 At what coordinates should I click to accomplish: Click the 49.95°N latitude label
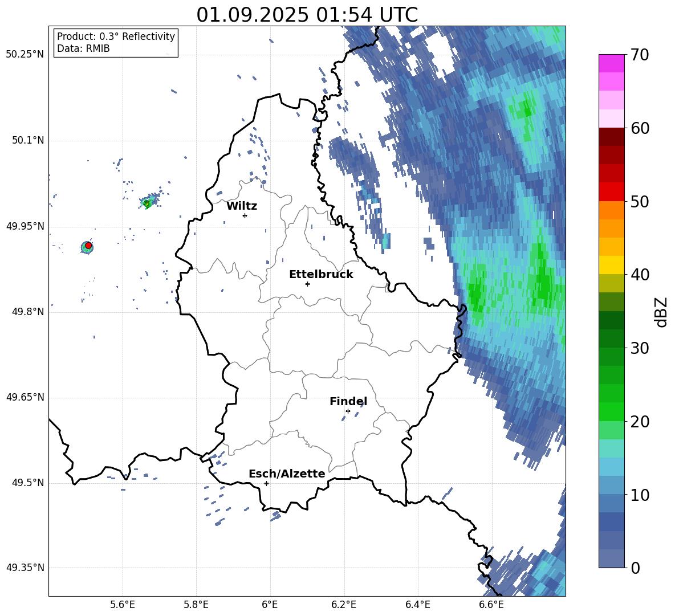[x=25, y=226]
